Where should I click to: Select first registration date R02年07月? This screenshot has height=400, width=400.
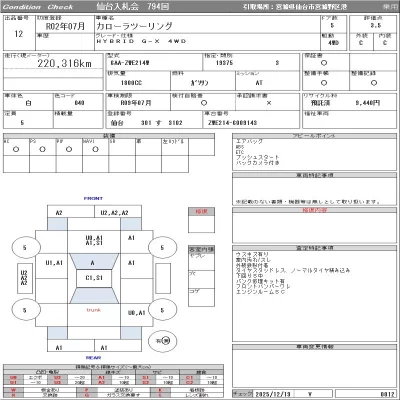tap(65, 26)
